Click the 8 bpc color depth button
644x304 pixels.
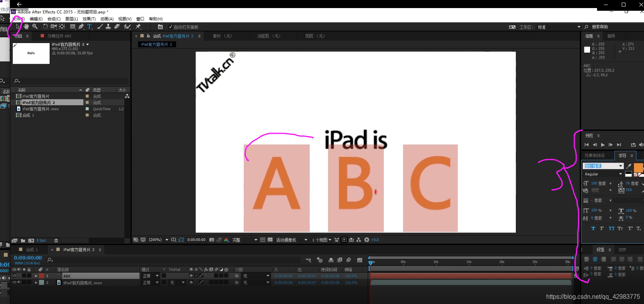[x=42, y=241]
